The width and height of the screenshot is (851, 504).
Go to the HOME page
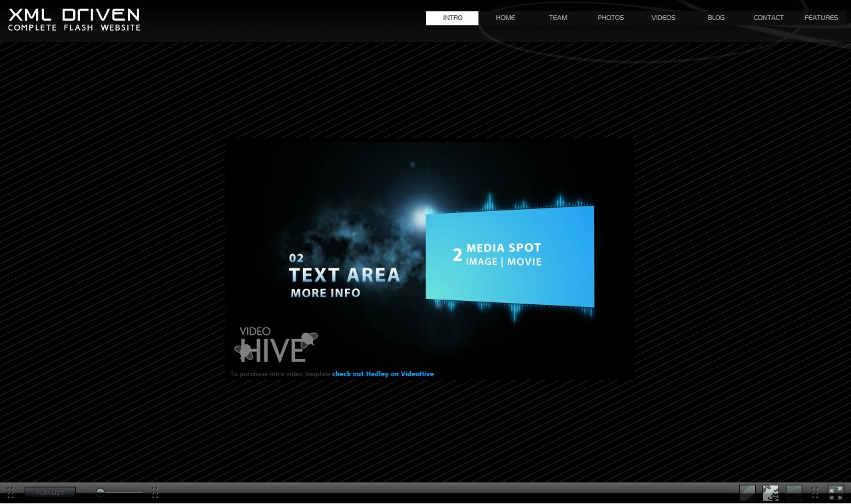pyautogui.click(x=505, y=18)
